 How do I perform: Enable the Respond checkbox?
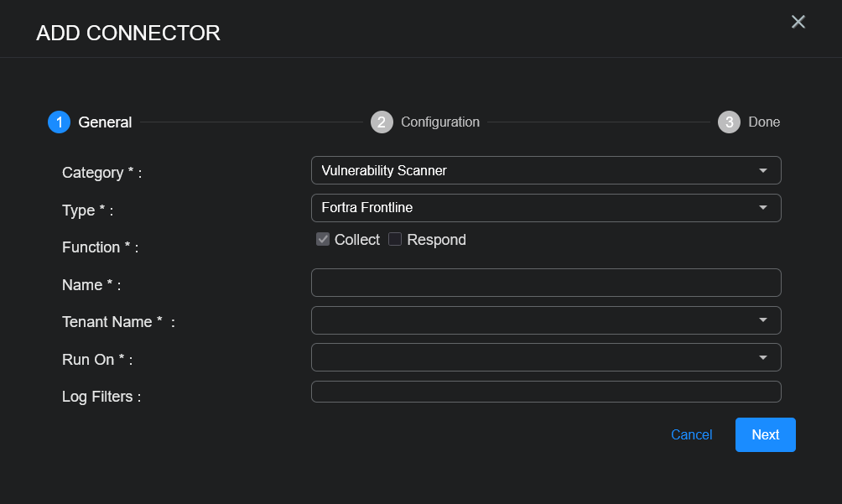tap(395, 240)
